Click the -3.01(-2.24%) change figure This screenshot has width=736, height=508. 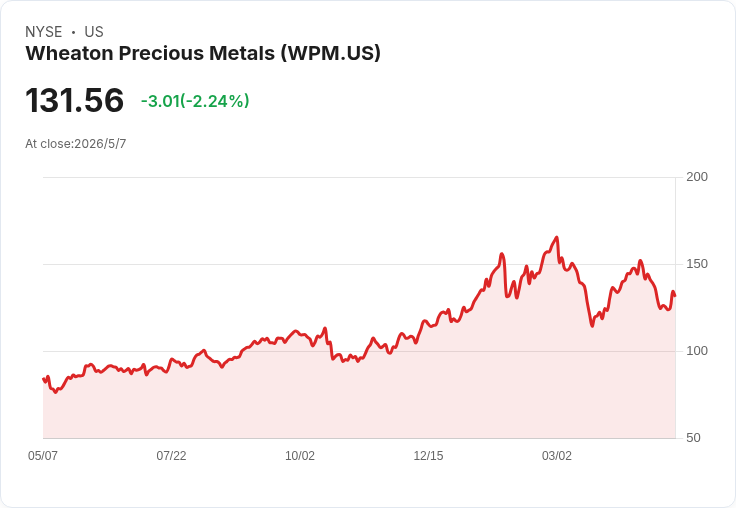click(195, 101)
